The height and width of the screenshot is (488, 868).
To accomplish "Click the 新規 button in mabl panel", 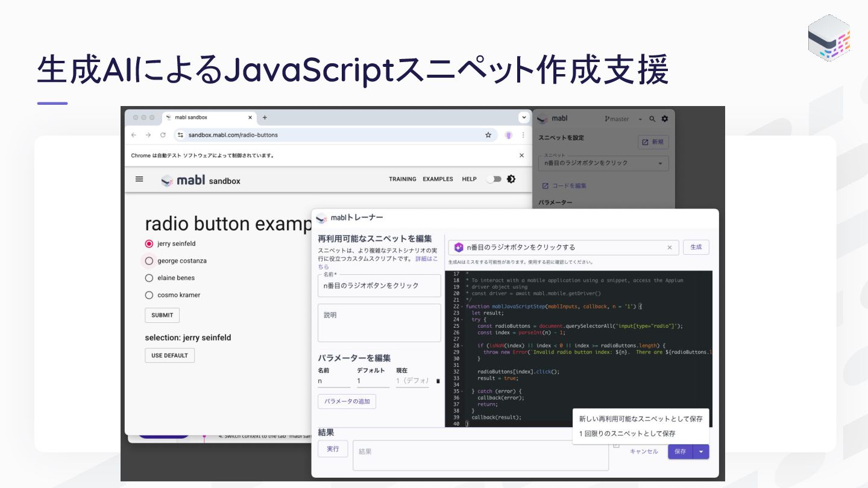I will tap(653, 142).
